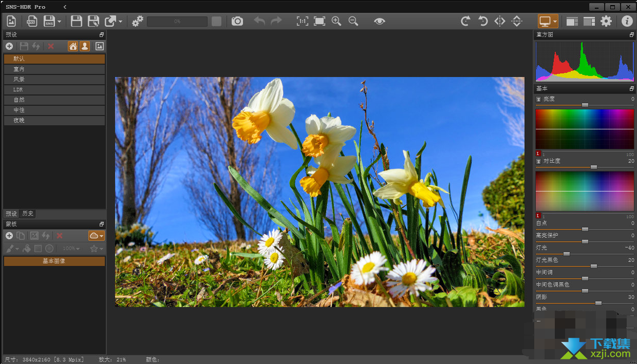Zoom out with magnifier minus
Screen dimensions: 637x364
[x=353, y=21]
